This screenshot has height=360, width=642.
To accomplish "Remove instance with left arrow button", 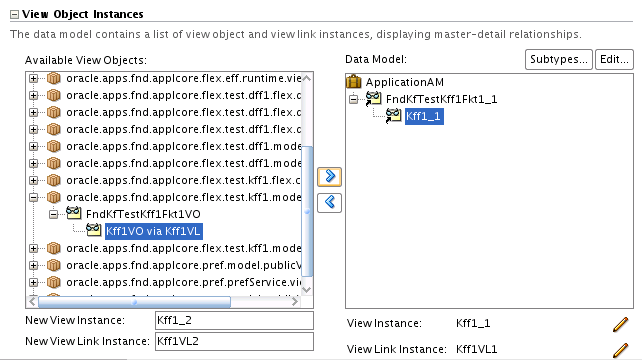I will (330, 202).
